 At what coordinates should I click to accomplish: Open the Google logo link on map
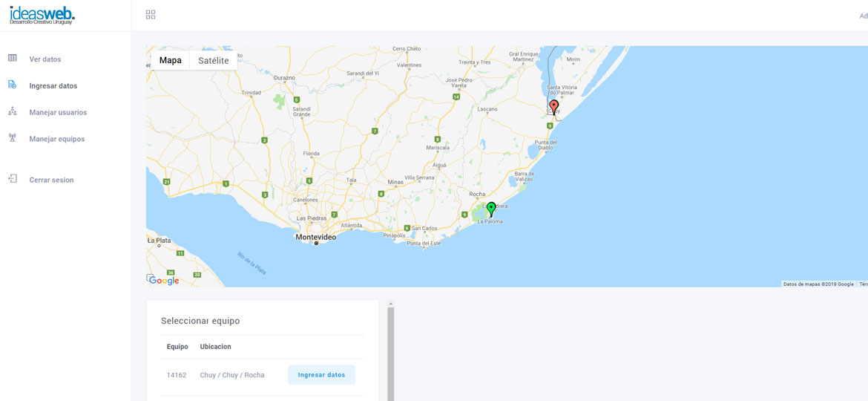(164, 280)
